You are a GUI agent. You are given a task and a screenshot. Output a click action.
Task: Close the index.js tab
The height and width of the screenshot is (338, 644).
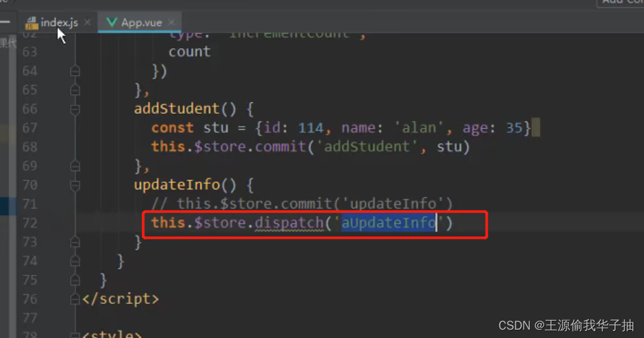87,22
